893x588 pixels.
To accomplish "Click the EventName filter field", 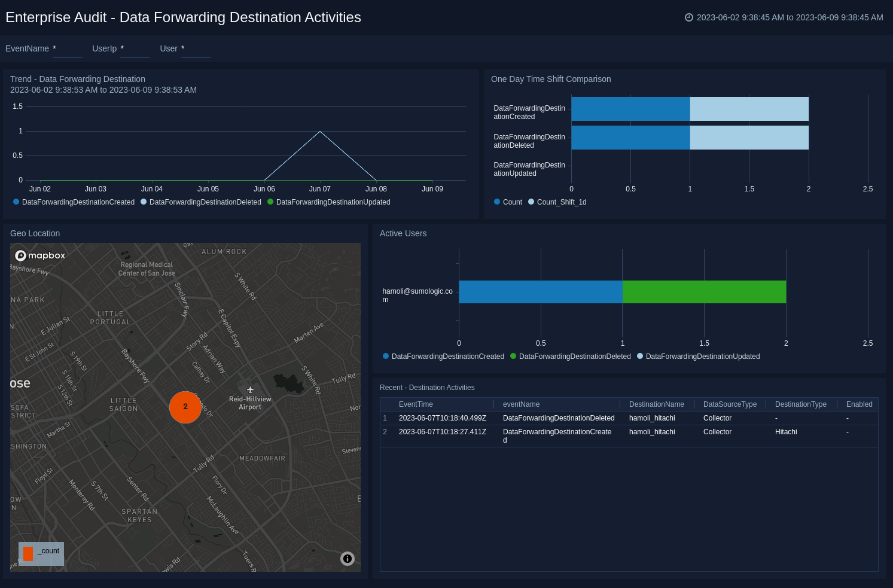I will point(67,49).
